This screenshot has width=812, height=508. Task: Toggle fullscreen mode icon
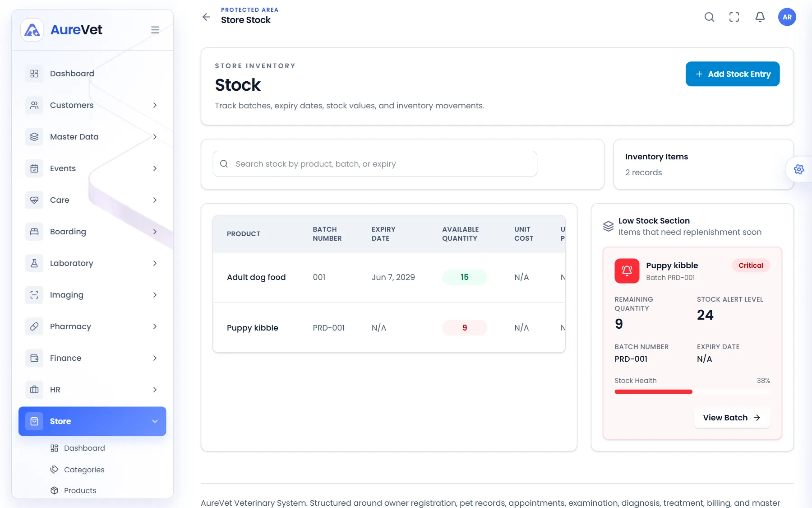(734, 17)
